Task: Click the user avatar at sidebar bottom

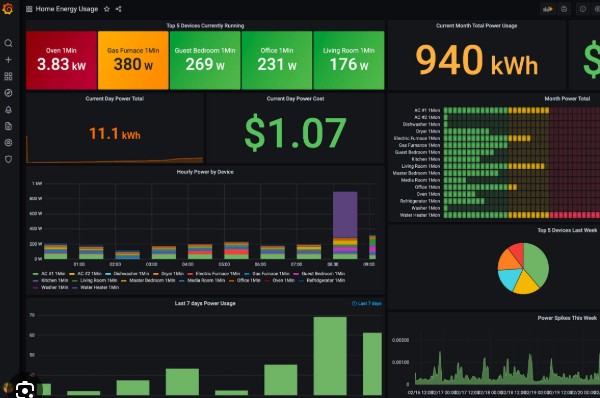Action: click(7, 388)
